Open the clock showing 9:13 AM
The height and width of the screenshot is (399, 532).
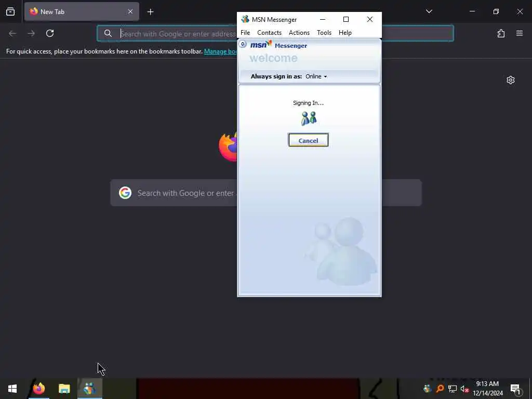tap(487, 389)
